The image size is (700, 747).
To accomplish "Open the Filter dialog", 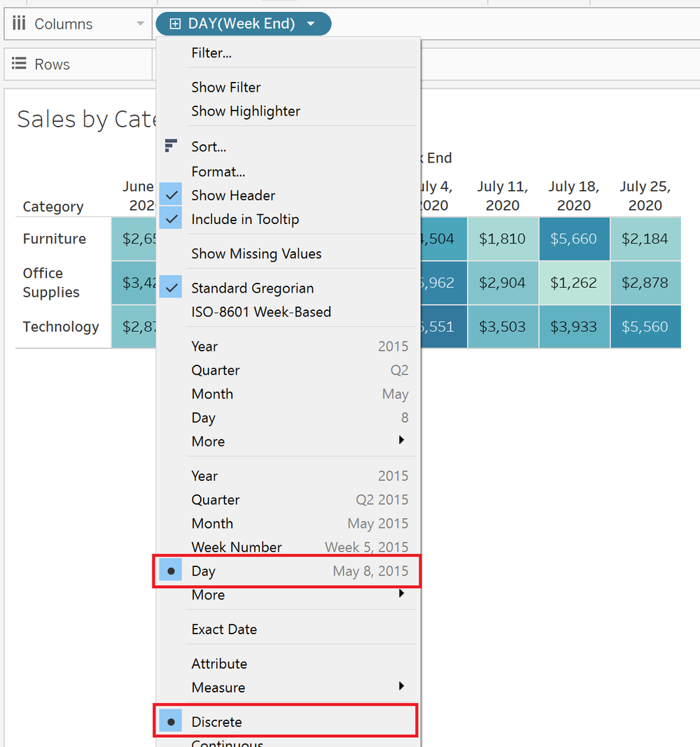I will pyautogui.click(x=210, y=53).
